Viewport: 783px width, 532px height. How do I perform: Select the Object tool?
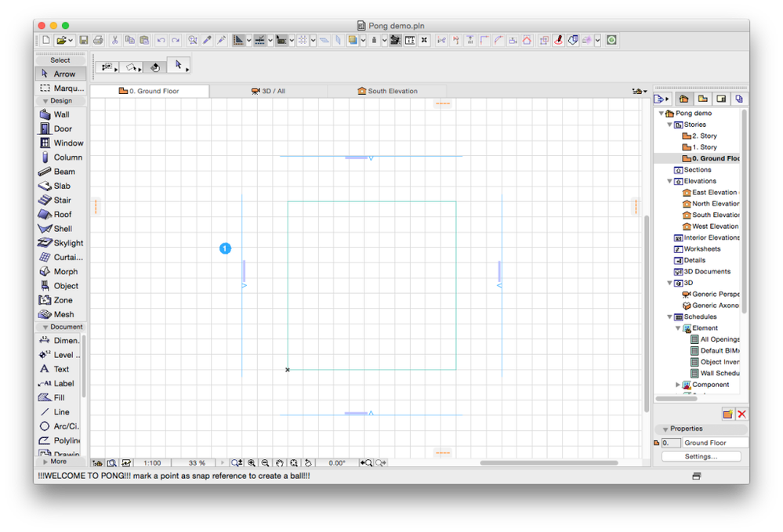(x=60, y=286)
